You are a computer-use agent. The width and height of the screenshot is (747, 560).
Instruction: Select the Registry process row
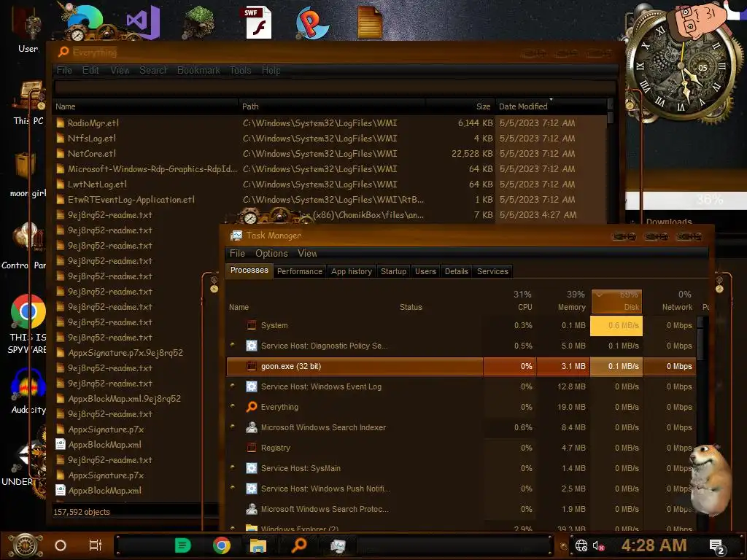[x=461, y=448]
